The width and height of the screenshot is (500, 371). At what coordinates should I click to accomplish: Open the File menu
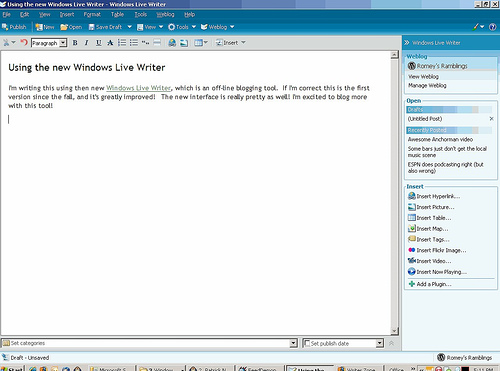pyautogui.click(x=7, y=15)
